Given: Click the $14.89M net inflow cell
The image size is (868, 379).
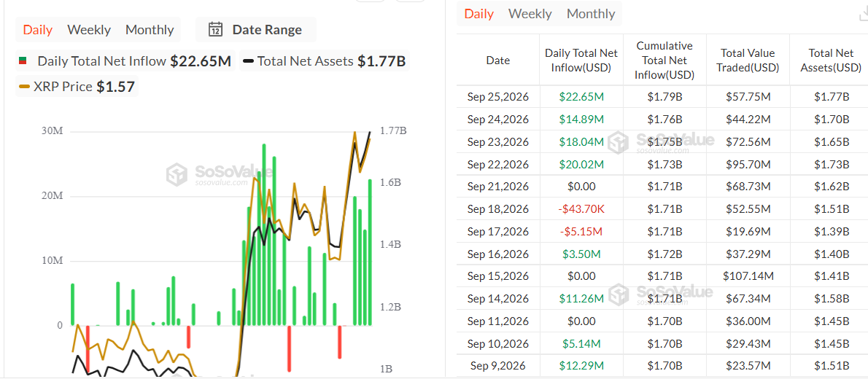Looking at the screenshot, I should [581, 119].
